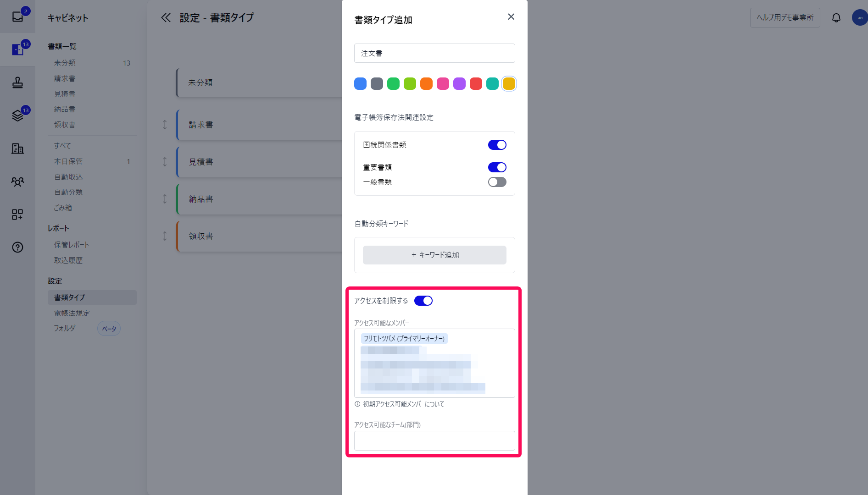Open the members group icon in rail
Viewport: 868px width, 495px height.
click(x=17, y=181)
